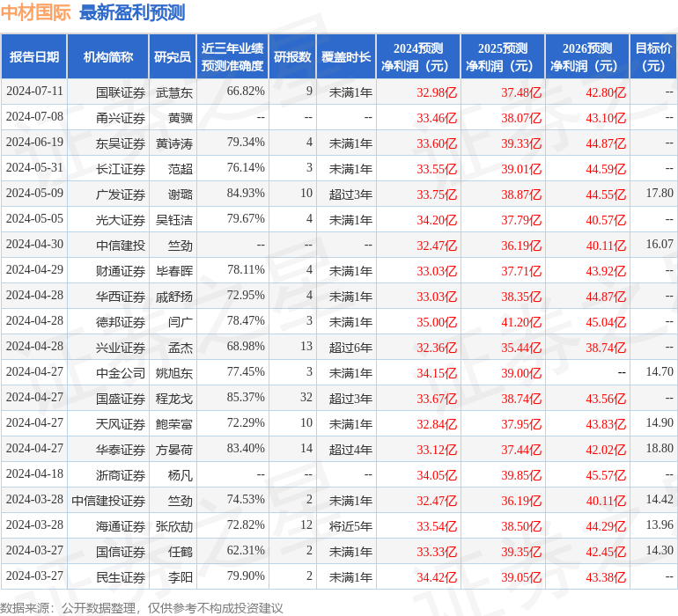Click the 2025预测净利润 column header
Screen dimensions: 678x616
click(x=503, y=56)
